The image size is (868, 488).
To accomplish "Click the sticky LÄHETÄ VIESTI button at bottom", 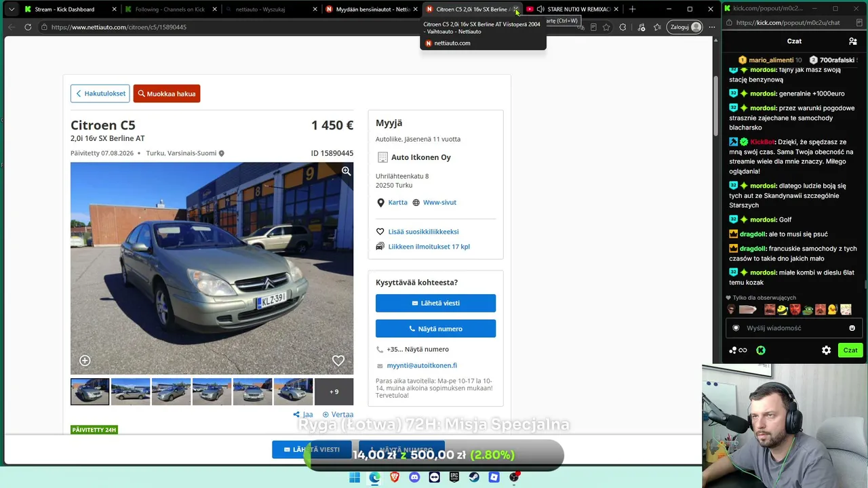I will click(x=311, y=449).
